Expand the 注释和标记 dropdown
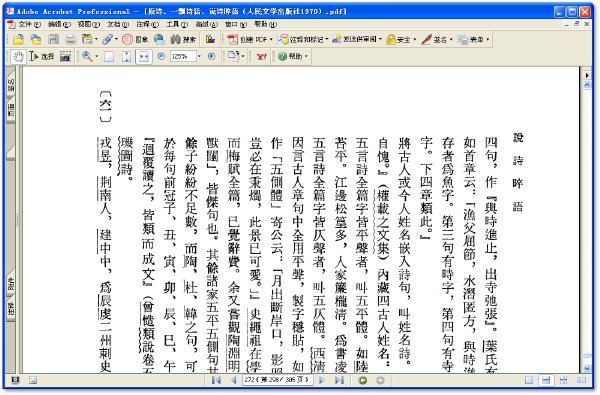Viewport: 600px width, 395px height. (x=327, y=39)
